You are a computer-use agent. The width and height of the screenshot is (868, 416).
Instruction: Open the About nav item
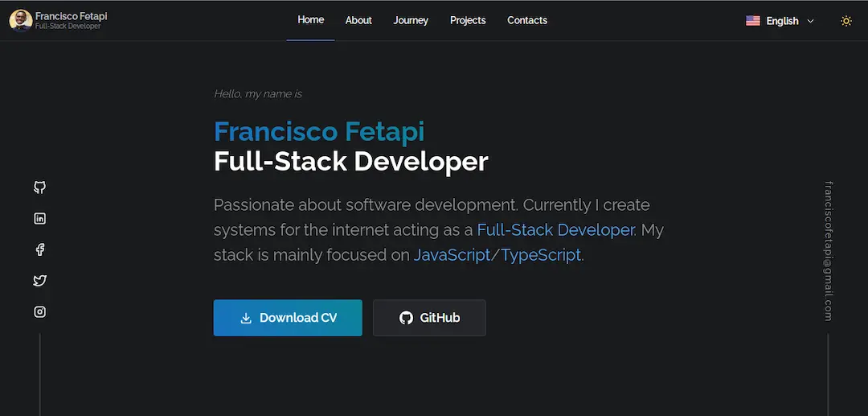[x=358, y=20]
